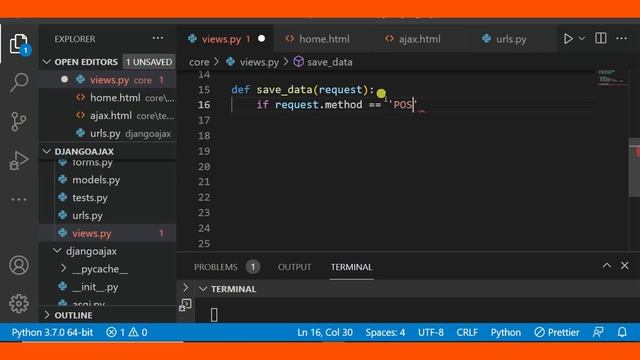640x360 pixels.
Task: Collapse the OPEN EDITORS section
Action: point(47,62)
